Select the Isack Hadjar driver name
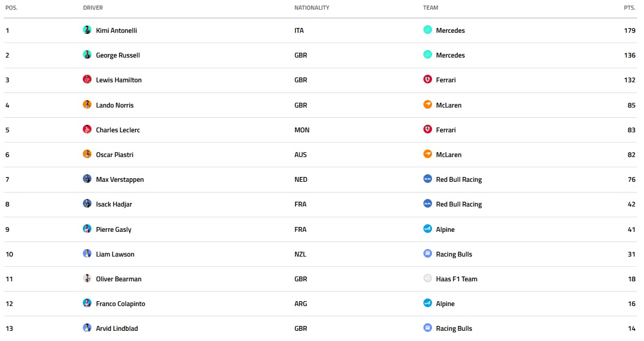This screenshot has width=644, height=341. (x=114, y=204)
